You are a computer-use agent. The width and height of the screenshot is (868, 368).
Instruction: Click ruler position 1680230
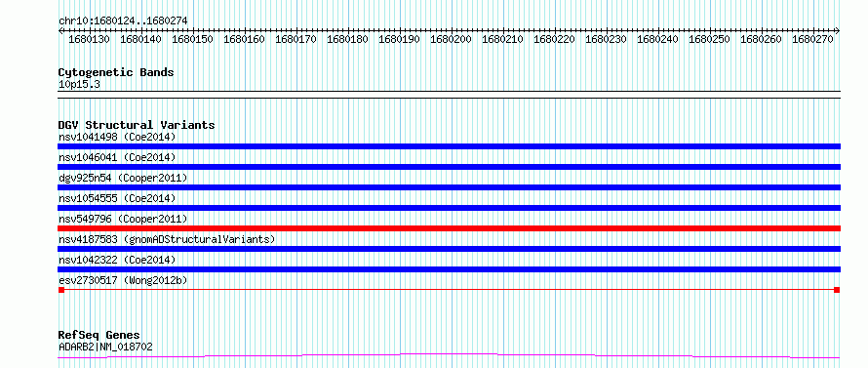[606, 40]
